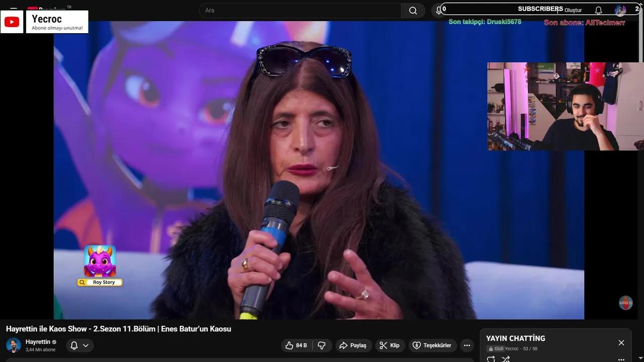The width and height of the screenshot is (644, 362).
Task: Click the Yecroc playlist owner link
Action: tap(512, 349)
